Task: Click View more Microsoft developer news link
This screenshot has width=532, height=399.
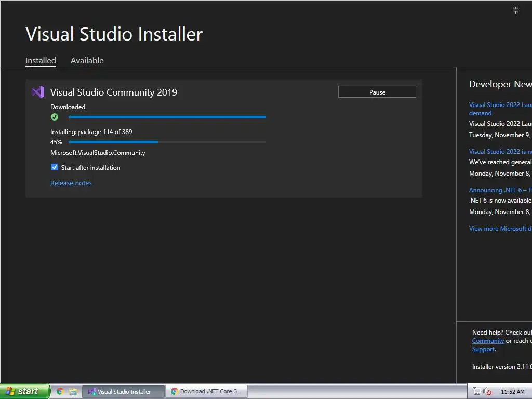Action: pyautogui.click(x=500, y=229)
